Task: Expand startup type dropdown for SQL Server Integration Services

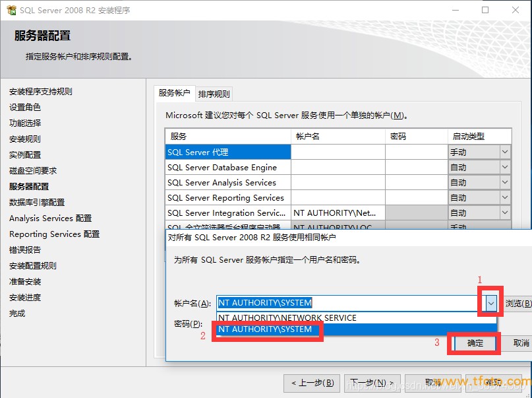Action: pyautogui.click(x=505, y=213)
